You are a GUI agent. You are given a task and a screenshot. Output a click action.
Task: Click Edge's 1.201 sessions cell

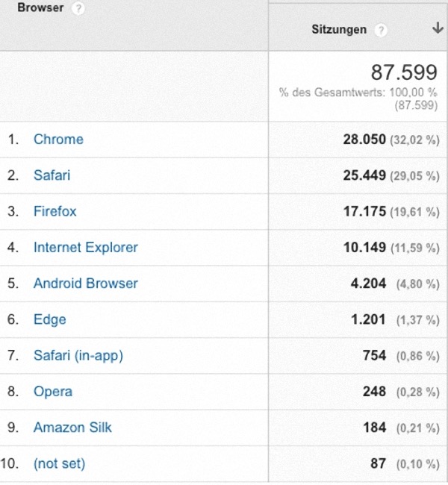[x=368, y=319]
